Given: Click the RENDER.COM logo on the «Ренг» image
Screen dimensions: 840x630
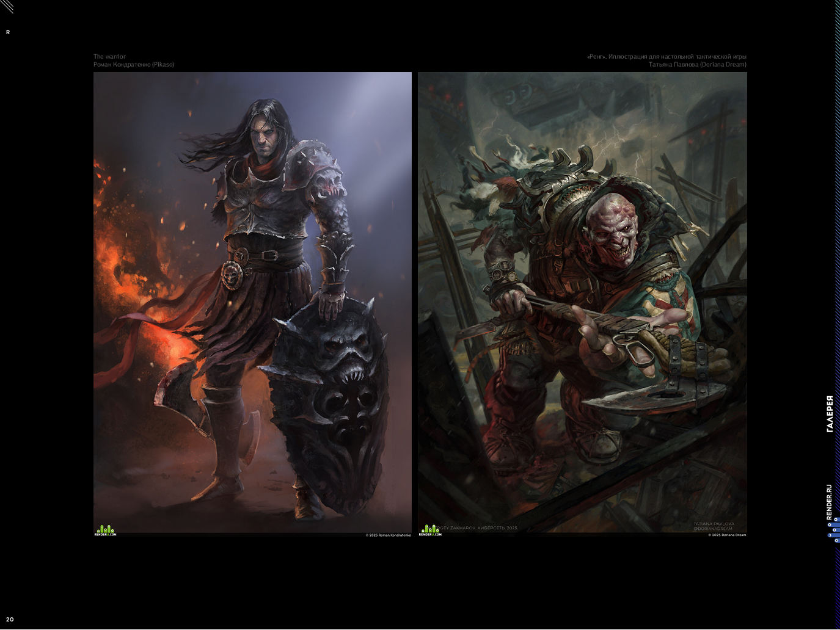Looking at the screenshot, I should click(429, 530).
